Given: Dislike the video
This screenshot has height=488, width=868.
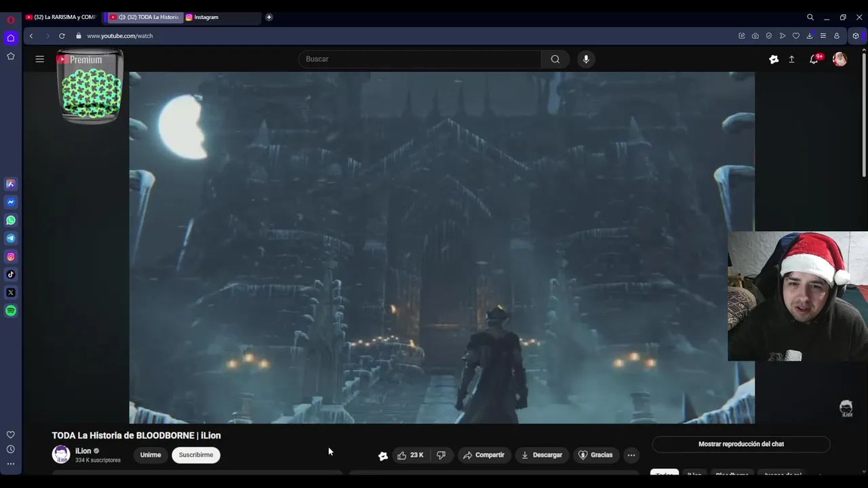Looking at the screenshot, I should tap(441, 455).
